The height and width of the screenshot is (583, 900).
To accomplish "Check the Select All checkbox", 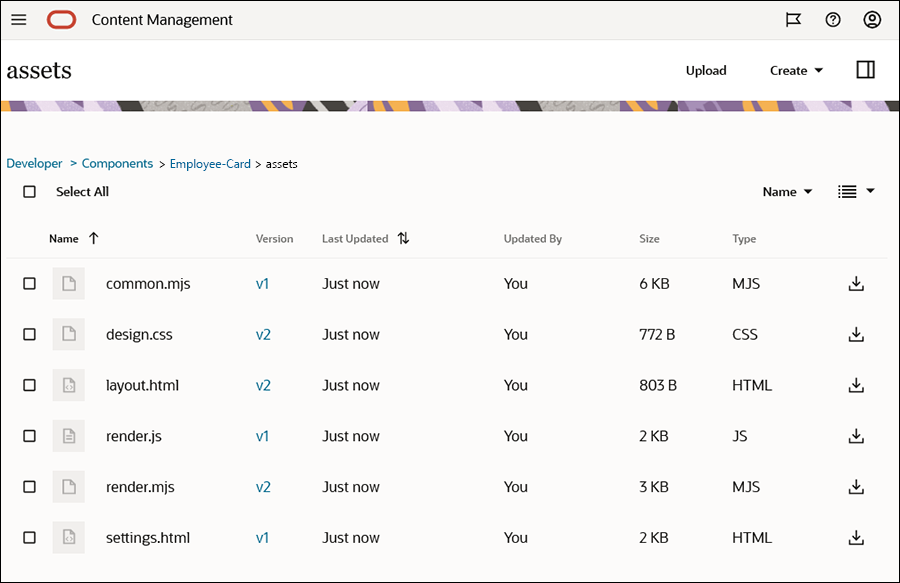I will pos(30,192).
